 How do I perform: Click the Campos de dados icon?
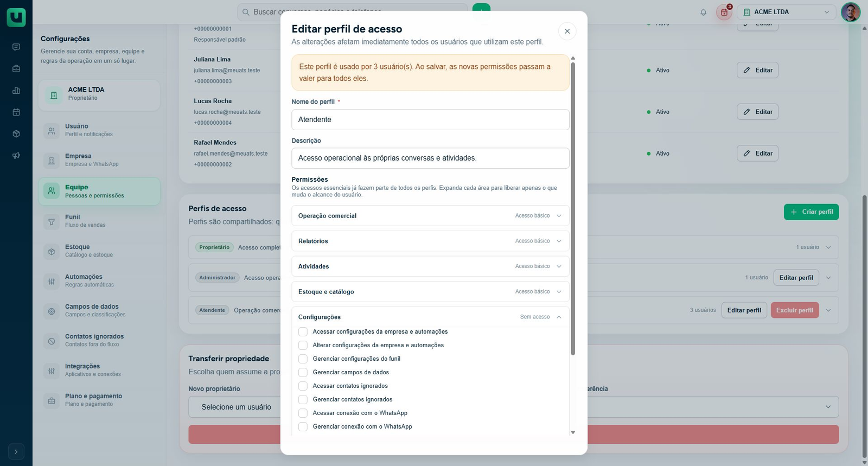[x=52, y=311]
